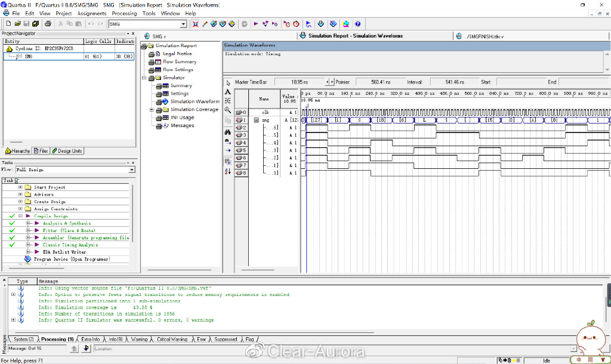Start simulation with the blue waveform icon
Image resolution: width=611 pixels, height=364 pixels.
click(x=308, y=24)
